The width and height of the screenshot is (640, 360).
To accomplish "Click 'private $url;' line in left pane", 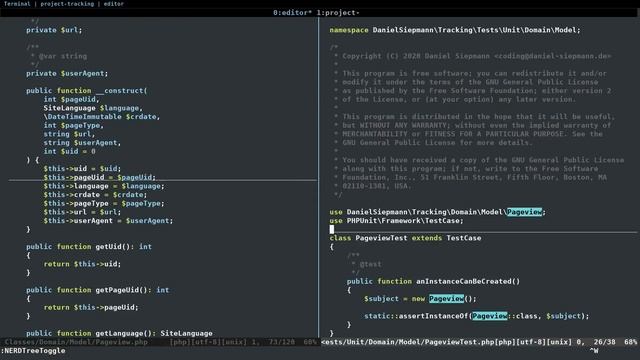I will 54,30.
